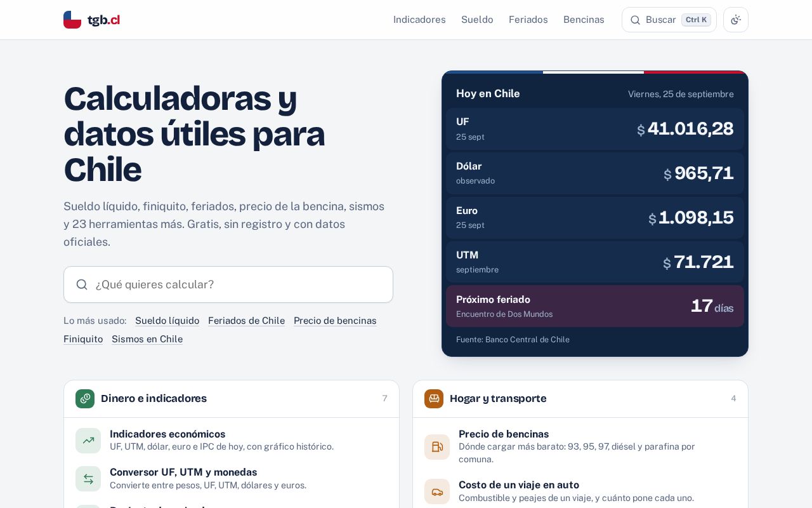This screenshot has width=812, height=508.
Task: Click the UF value row in Hoy en Chile
Action: pos(595,129)
